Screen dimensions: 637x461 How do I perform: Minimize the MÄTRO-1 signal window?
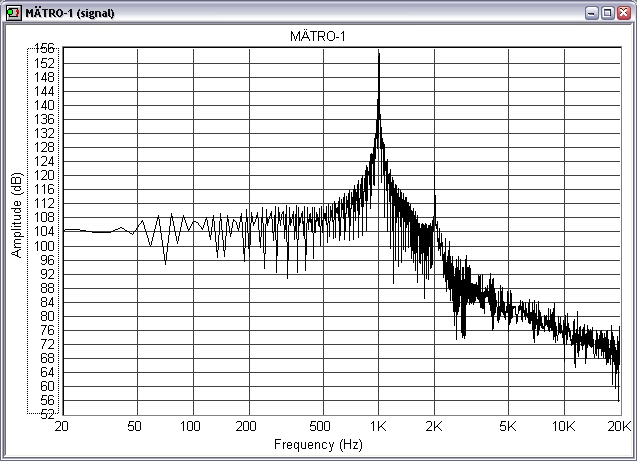coord(592,13)
